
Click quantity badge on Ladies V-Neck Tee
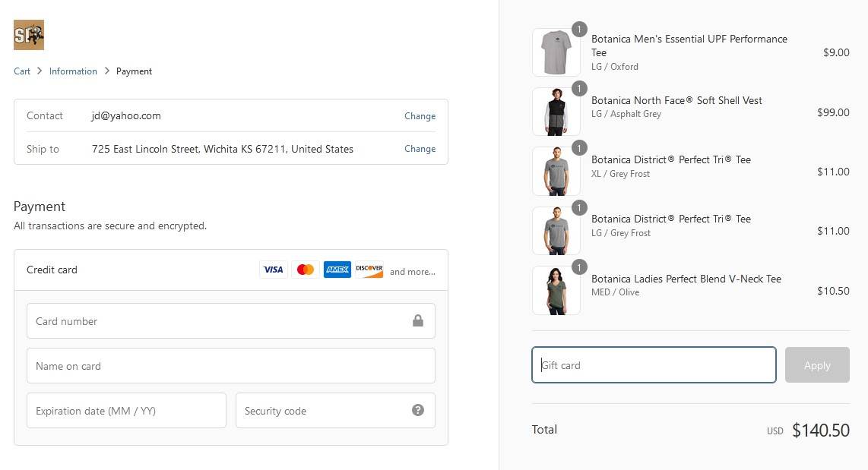(x=579, y=267)
